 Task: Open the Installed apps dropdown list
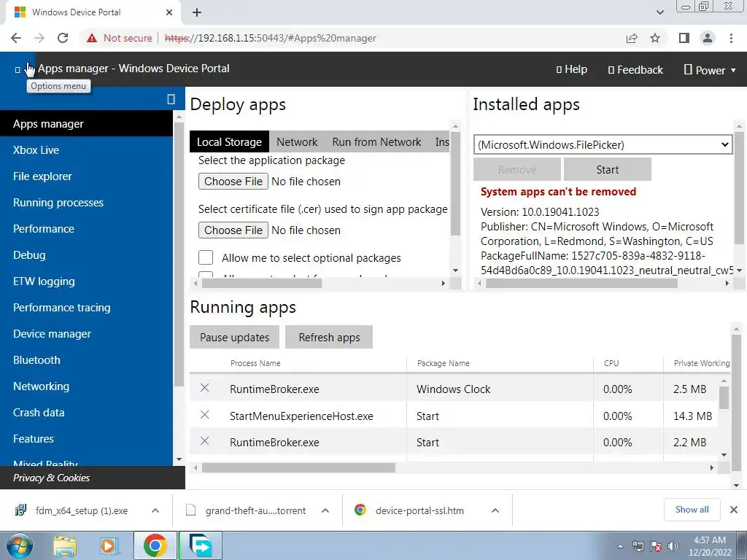tap(603, 144)
